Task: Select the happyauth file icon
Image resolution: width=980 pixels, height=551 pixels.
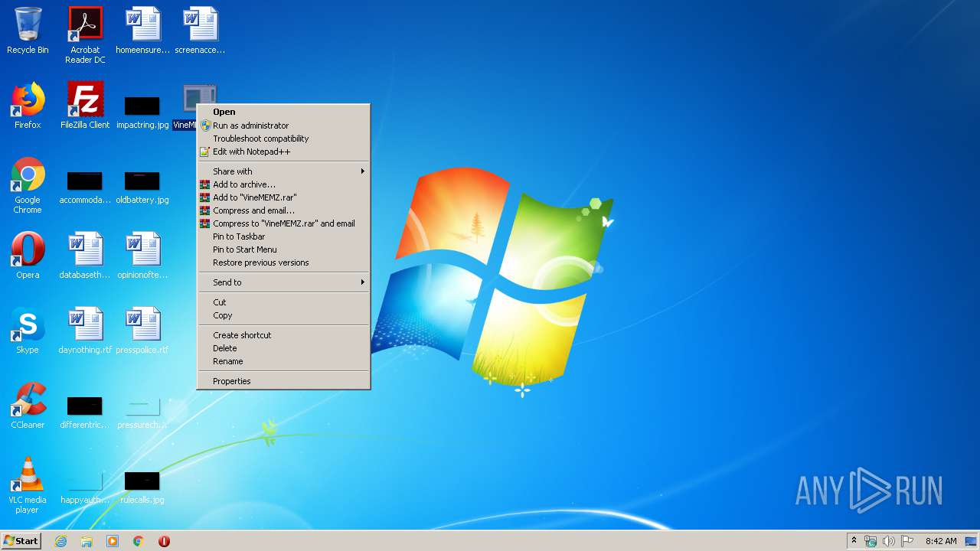Action: 85,487
